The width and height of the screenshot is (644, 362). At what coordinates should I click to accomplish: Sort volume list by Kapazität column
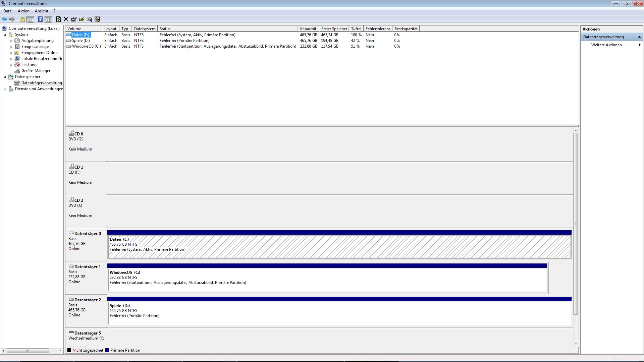click(x=308, y=29)
